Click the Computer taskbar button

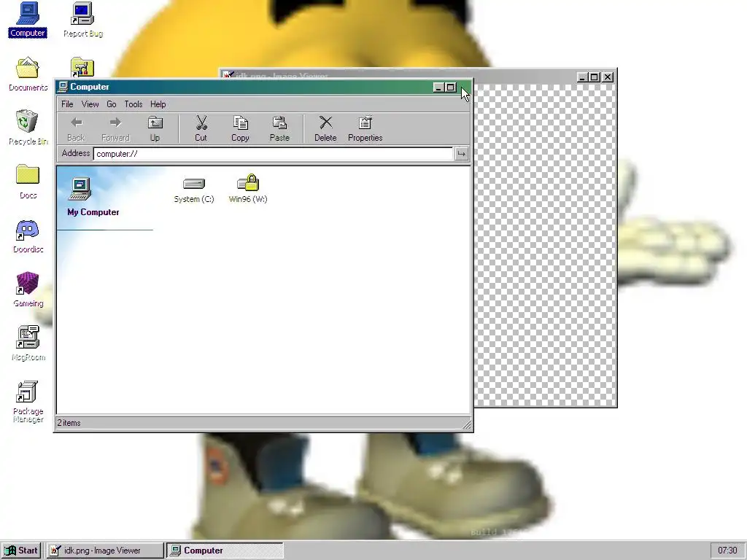point(225,551)
